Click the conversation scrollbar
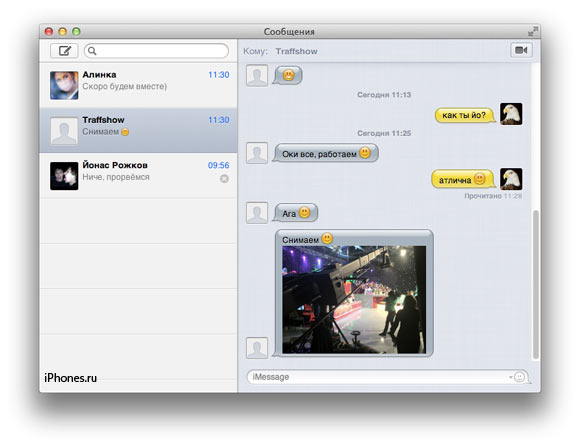The width and height of the screenshot is (580, 447). click(535, 284)
